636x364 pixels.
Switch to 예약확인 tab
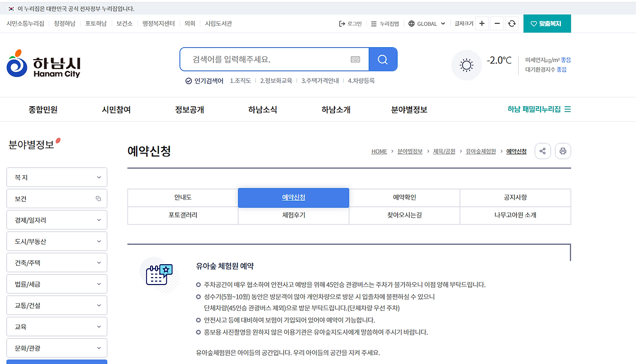pos(404,198)
